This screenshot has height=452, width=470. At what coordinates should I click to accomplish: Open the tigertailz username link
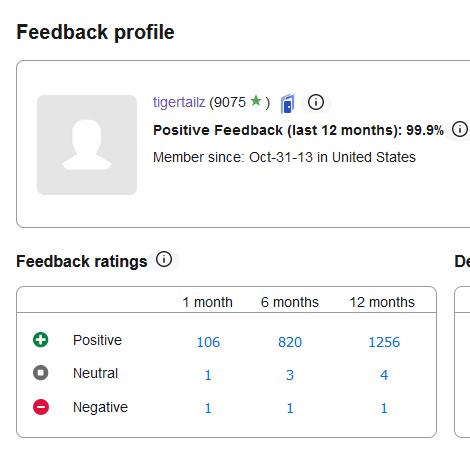[x=179, y=102]
